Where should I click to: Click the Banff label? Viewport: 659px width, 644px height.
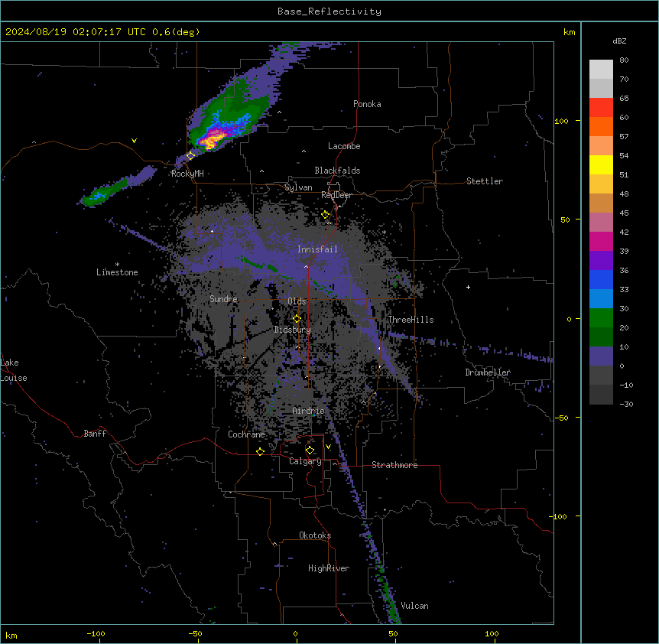(x=95, y=434)
